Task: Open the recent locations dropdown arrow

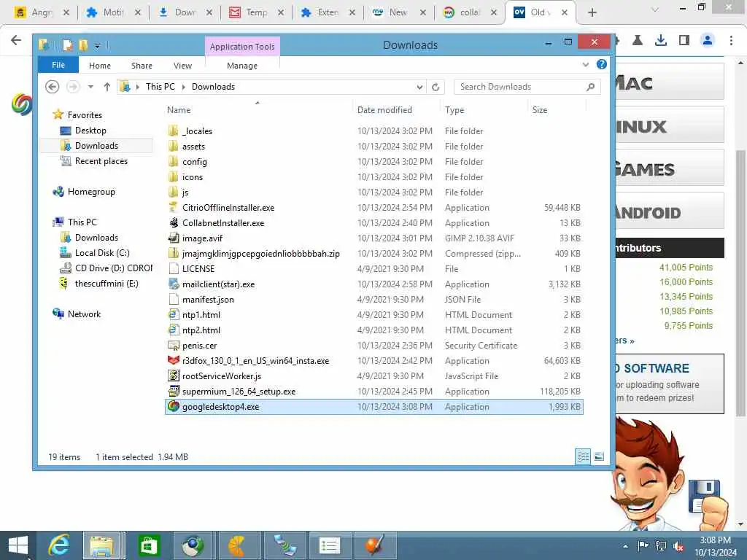Action: click(x=90, y=87)
